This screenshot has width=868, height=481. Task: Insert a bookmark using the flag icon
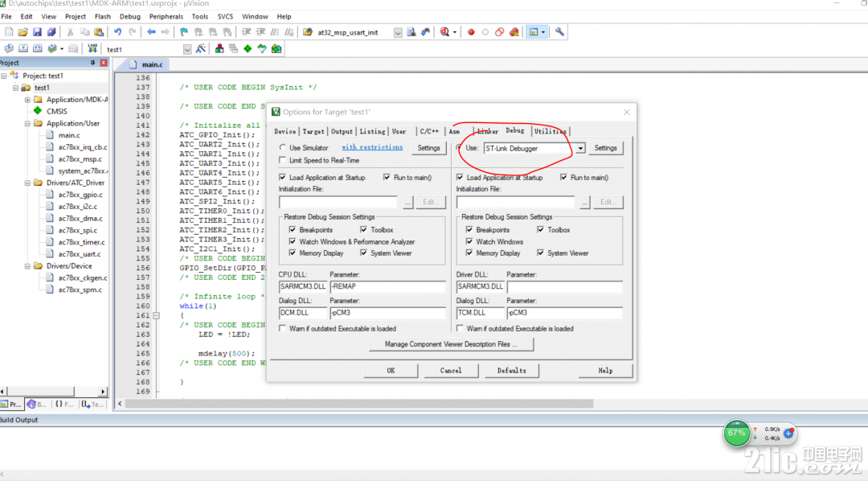coord(184,32)
